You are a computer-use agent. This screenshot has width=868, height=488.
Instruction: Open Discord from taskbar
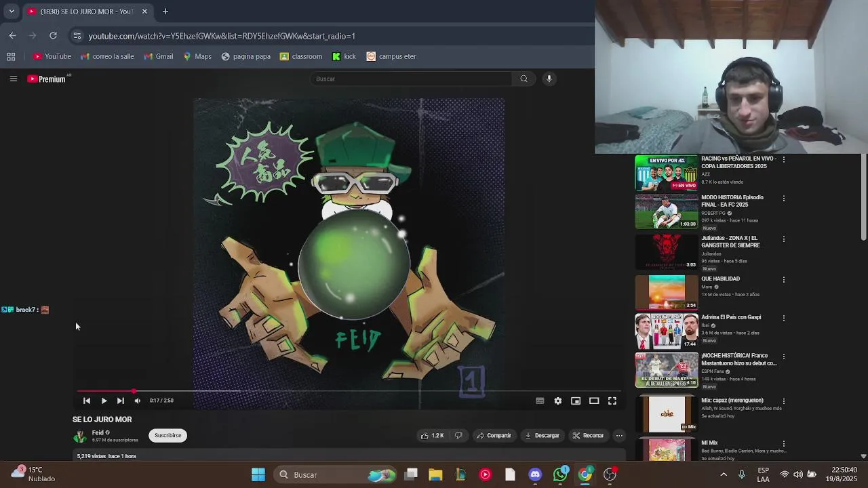tap(535, 474)
